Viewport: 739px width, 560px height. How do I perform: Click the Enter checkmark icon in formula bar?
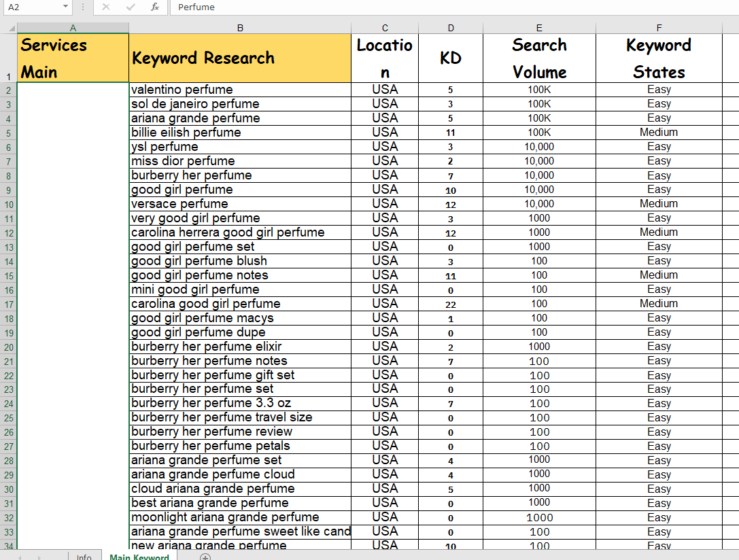pos(130,7)
